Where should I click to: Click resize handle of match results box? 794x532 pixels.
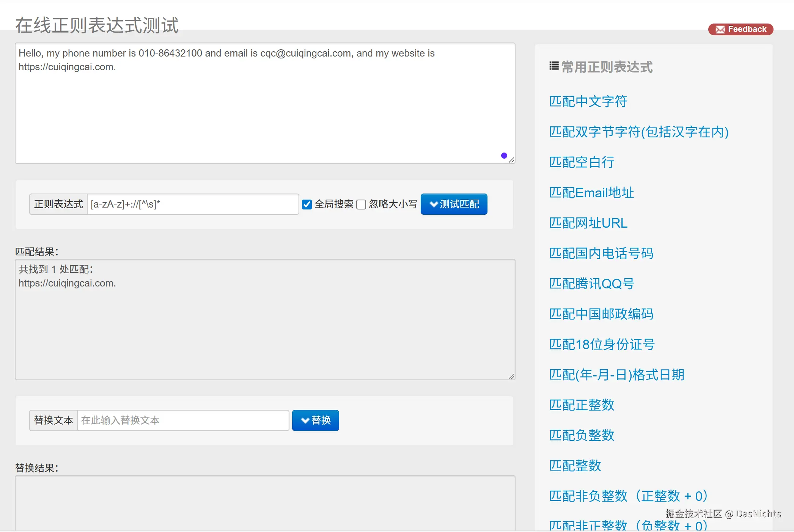(x=511, y=376)
